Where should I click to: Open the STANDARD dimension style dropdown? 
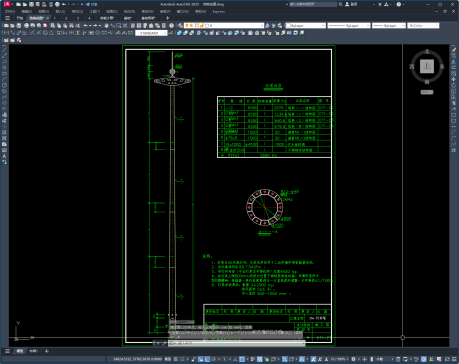tap(151, 33)
